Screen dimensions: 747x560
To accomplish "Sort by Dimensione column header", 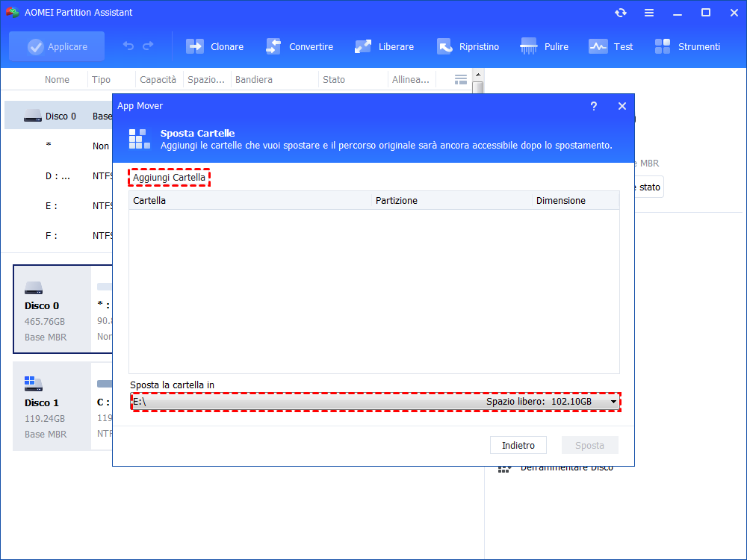I will pyautogui.click(x=575, y=200).
